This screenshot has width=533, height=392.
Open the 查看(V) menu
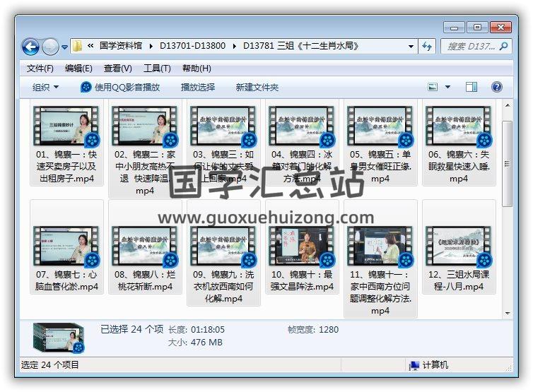click(x=117, y=69)
